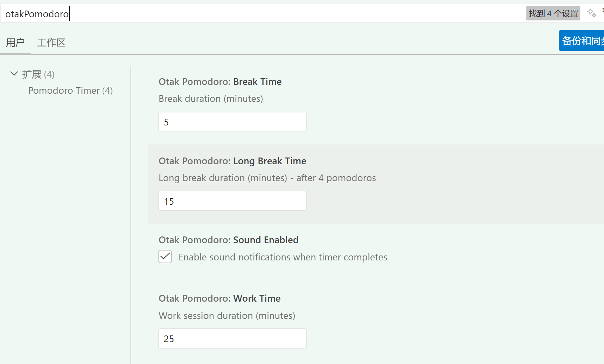Switch to the 工作区 tab
604x364 pixels.
tap(51, 43)
